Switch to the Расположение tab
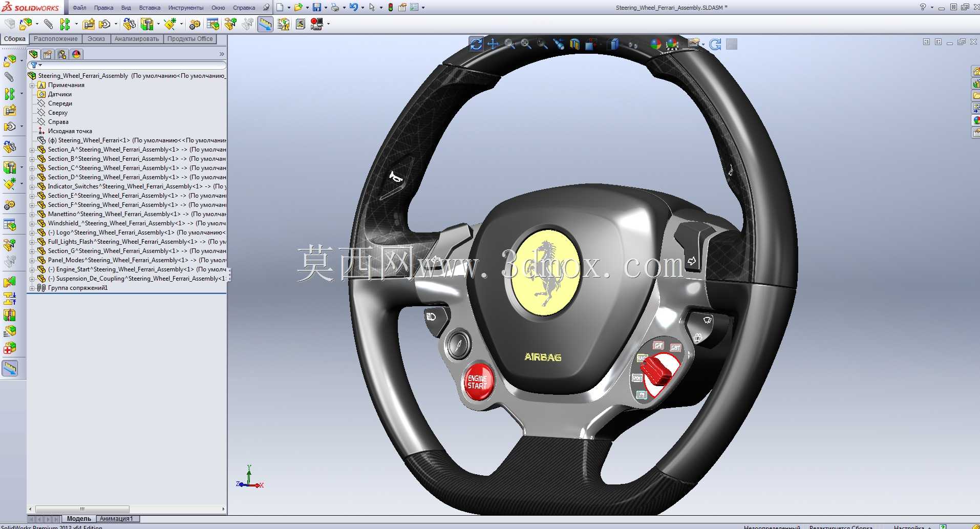The image size is (980, 529). tap(56, 39)
